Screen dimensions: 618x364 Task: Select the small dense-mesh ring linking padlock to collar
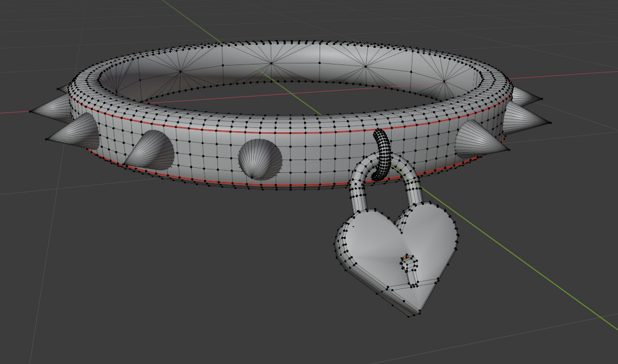(381, 154)
